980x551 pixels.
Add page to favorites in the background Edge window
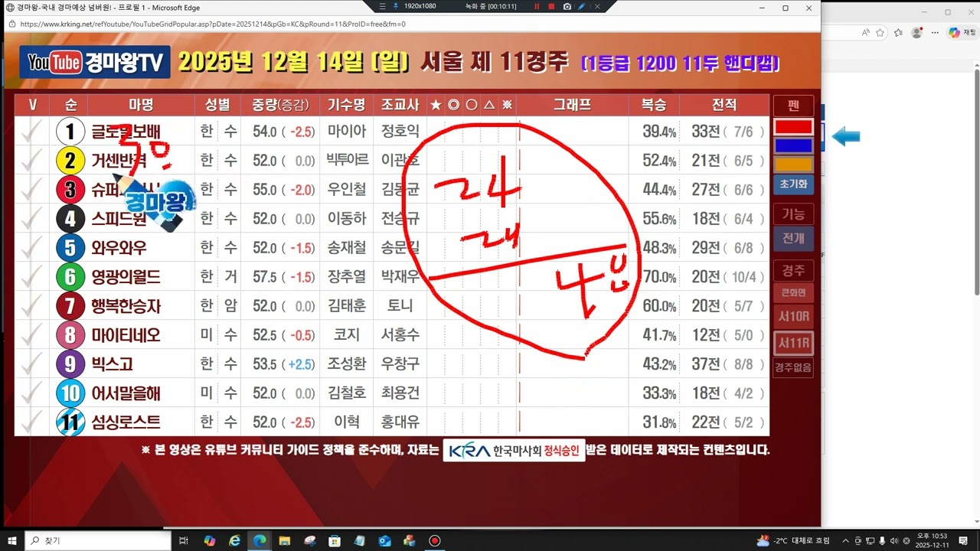880,32
